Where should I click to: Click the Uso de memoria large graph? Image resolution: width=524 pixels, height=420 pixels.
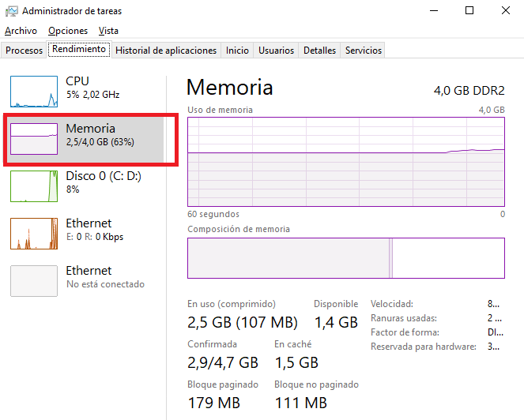point(346,162)
